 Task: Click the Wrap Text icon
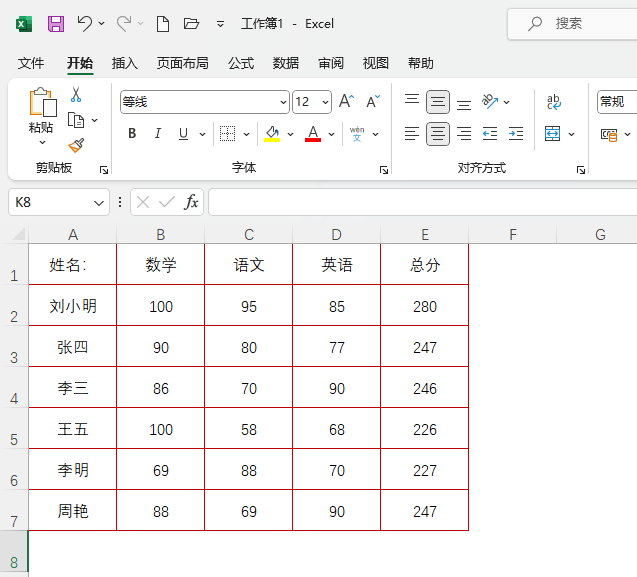click(x=553, y=102)
